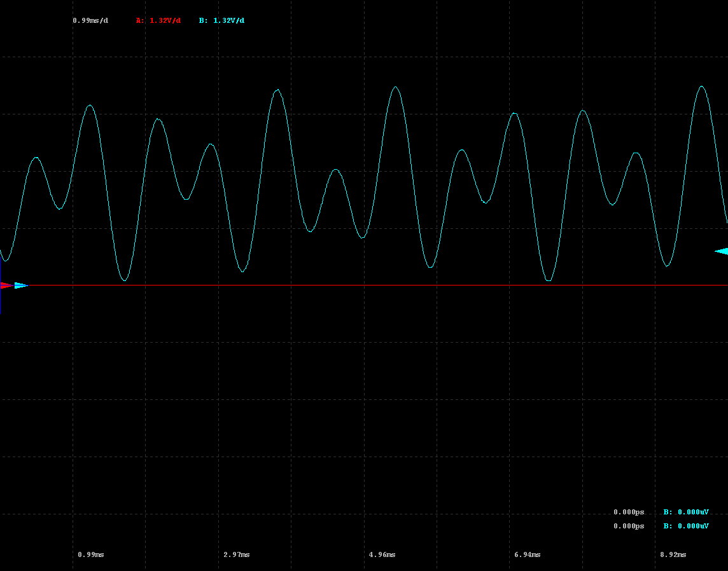Click the highest cyan waveform peak near 4.96ms

(396, 87)
